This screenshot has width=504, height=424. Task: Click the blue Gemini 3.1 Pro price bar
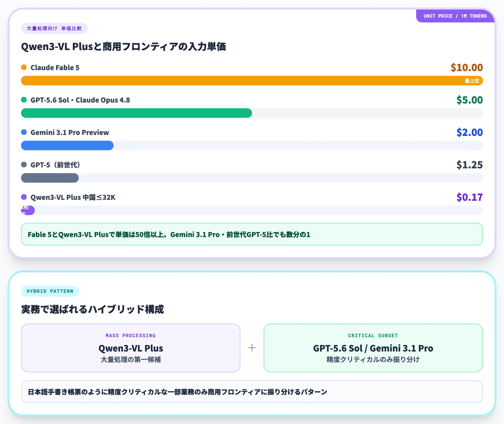pos(67,145)
